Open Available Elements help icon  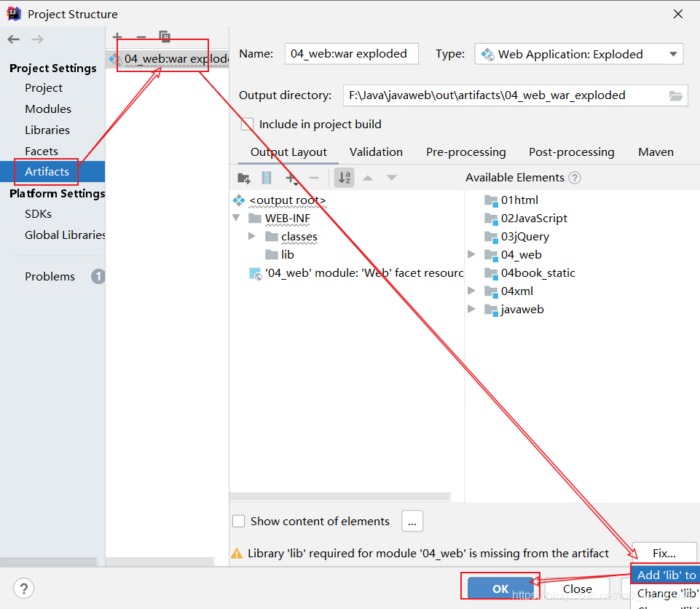[x=575, y=178]
